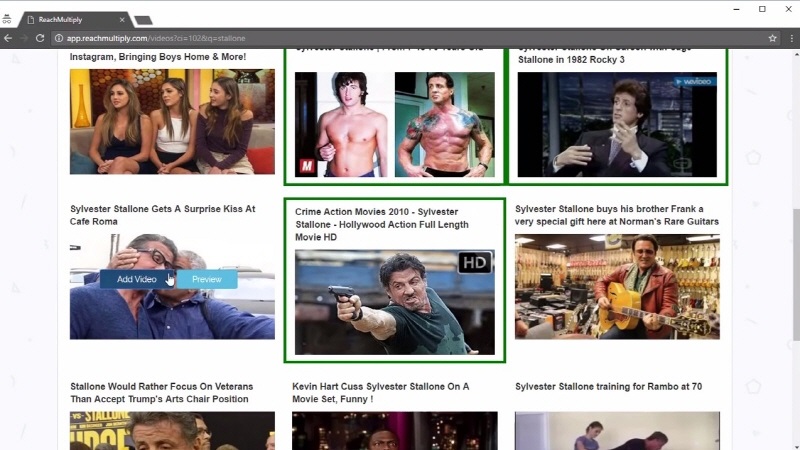Image resolution: width=800 pixels, height=450 pixels.
Task: Select the 1982 Rocky 3 Carson thumbnail
Action: pos(617,124)
